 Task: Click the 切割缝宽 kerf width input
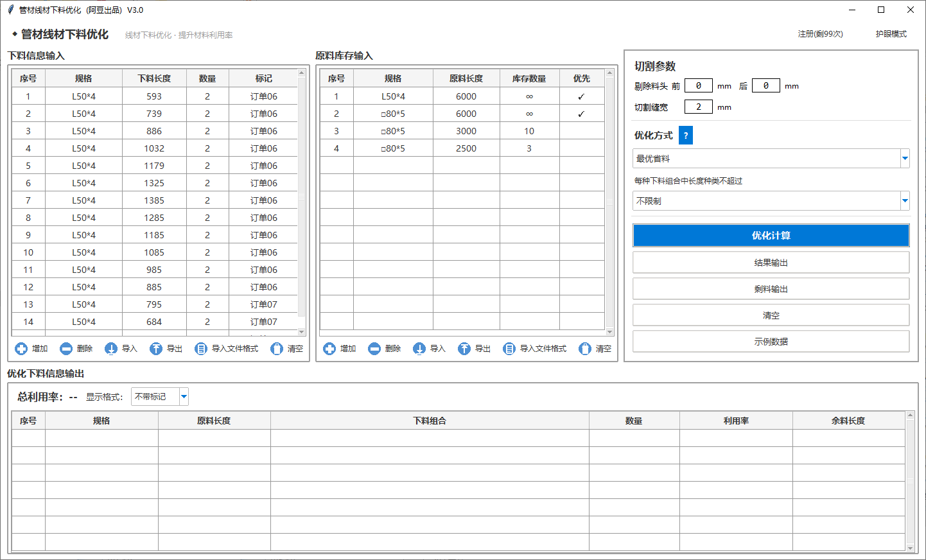699,107
